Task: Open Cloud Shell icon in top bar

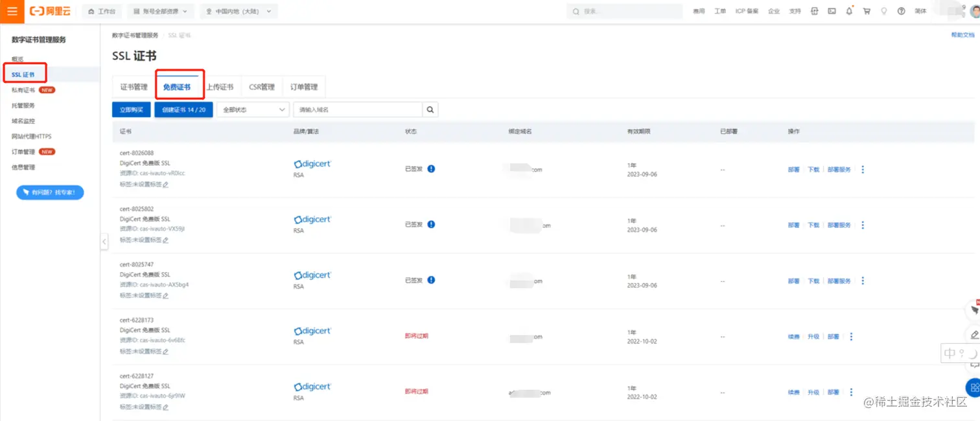Action: tap(815, 11)
